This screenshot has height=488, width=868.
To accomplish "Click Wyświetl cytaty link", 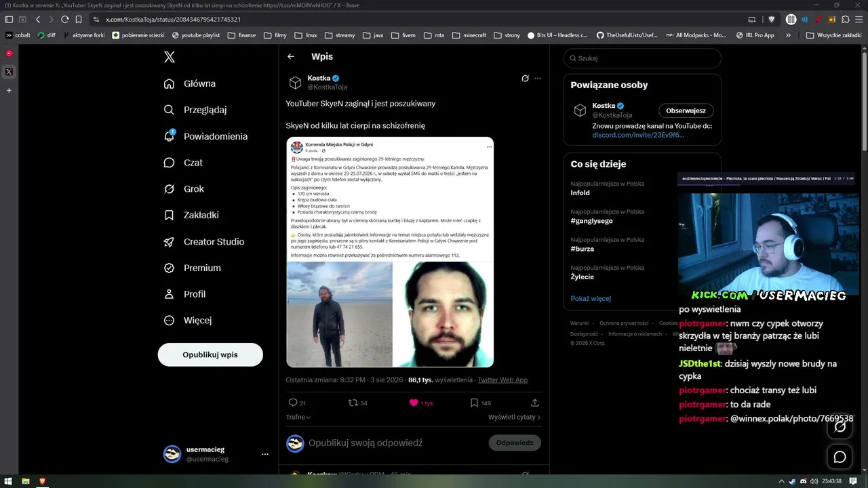I will tap(515, 418).
